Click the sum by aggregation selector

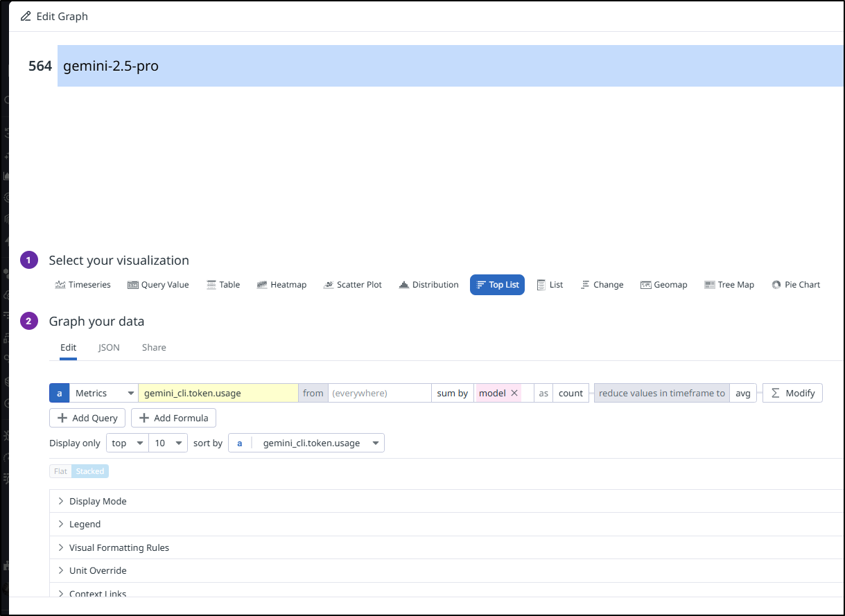pyautogui.click(x=453, y=393)
